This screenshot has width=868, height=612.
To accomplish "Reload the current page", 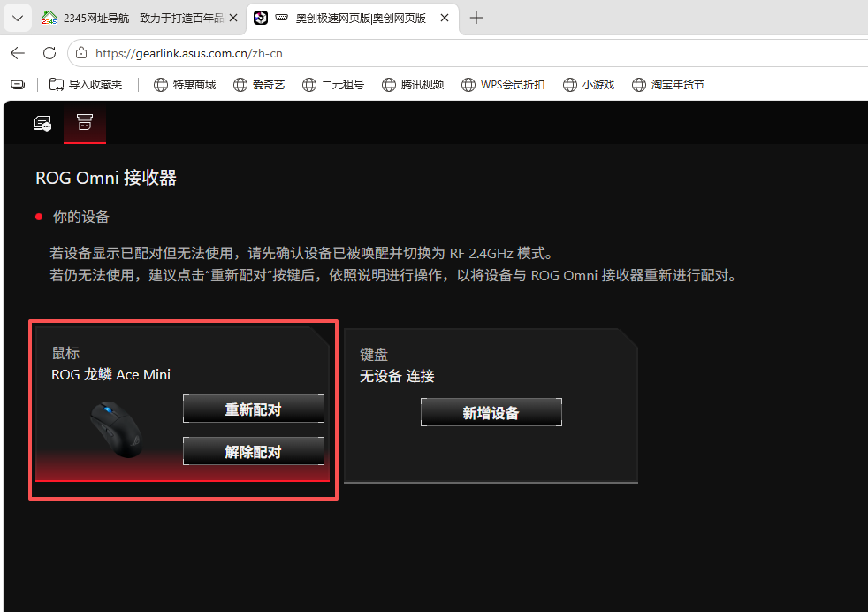I will point(49,53).
